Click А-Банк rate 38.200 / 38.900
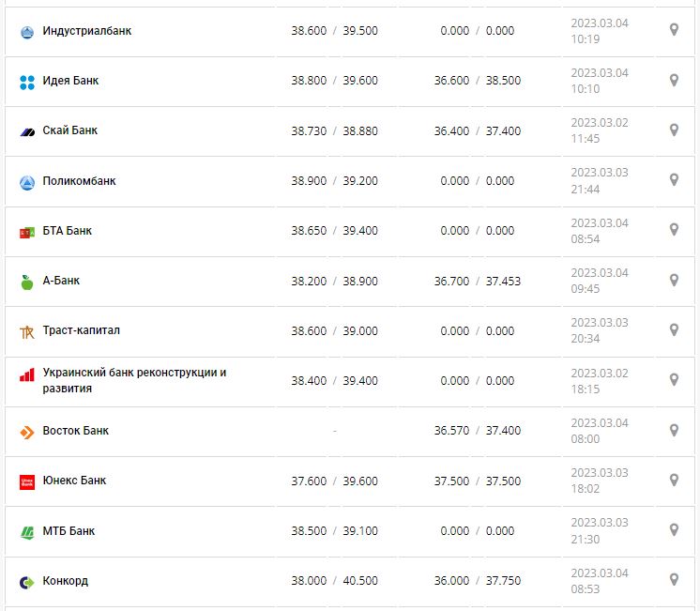This screenshot has height=611, width=700. click(x=334, y=281)
